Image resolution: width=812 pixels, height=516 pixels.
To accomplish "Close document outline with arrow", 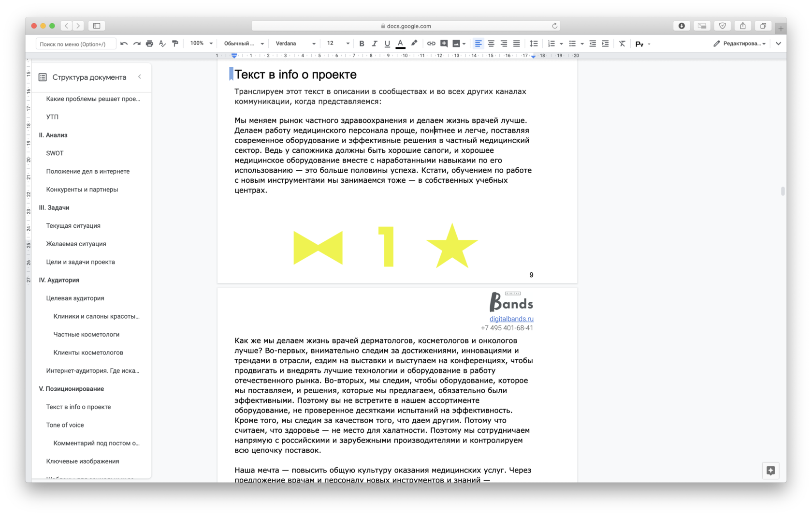I will pos(140,77).
